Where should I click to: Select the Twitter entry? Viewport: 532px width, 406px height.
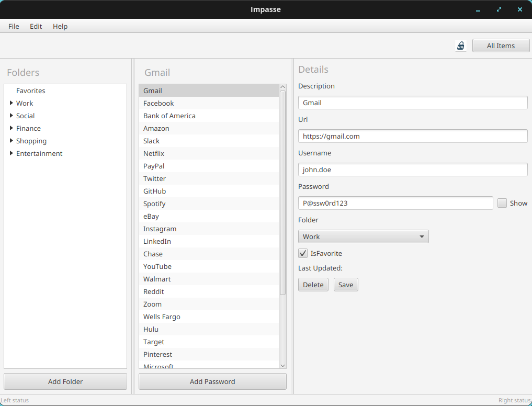tap(209, 178)
